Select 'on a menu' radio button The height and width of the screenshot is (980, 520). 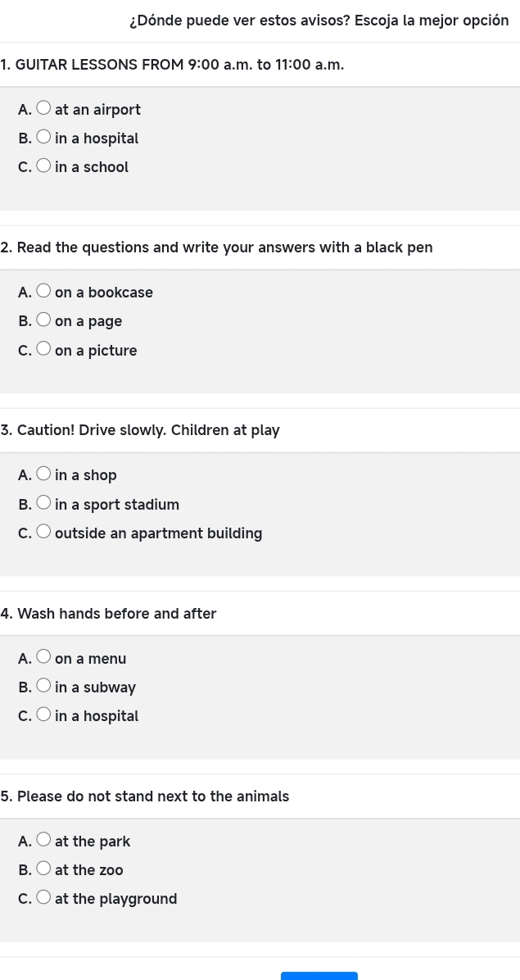click(x=45, y=657)
